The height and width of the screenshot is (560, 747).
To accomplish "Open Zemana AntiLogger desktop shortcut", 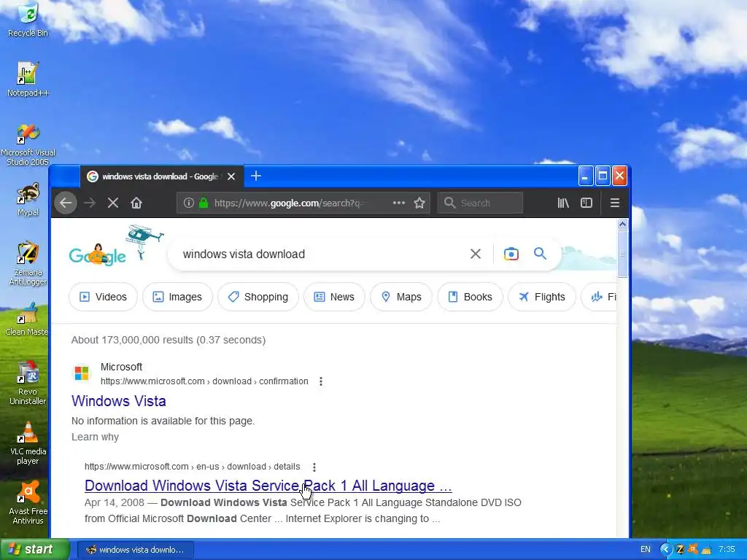I will [28, 262].
